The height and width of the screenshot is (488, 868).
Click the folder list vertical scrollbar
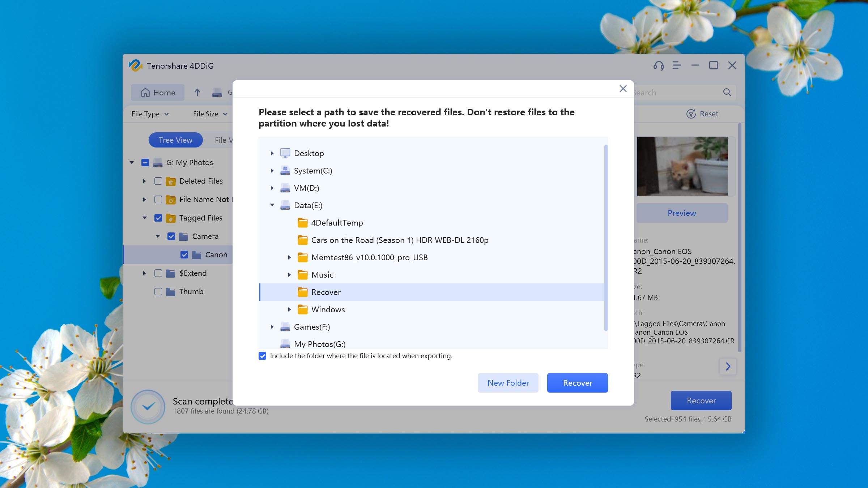click(606, 238)
